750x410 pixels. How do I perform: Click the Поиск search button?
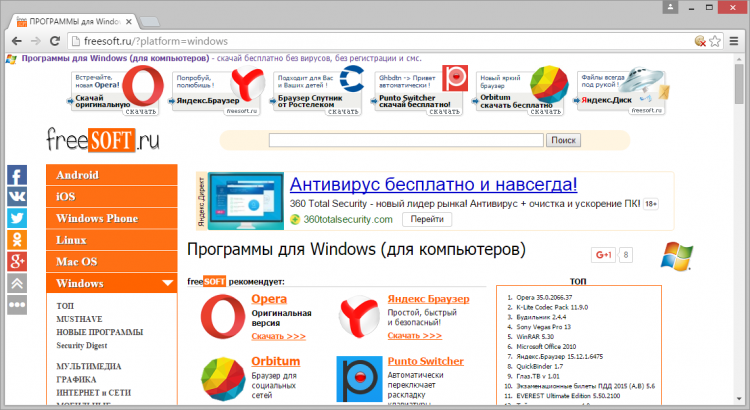(563, 140)
